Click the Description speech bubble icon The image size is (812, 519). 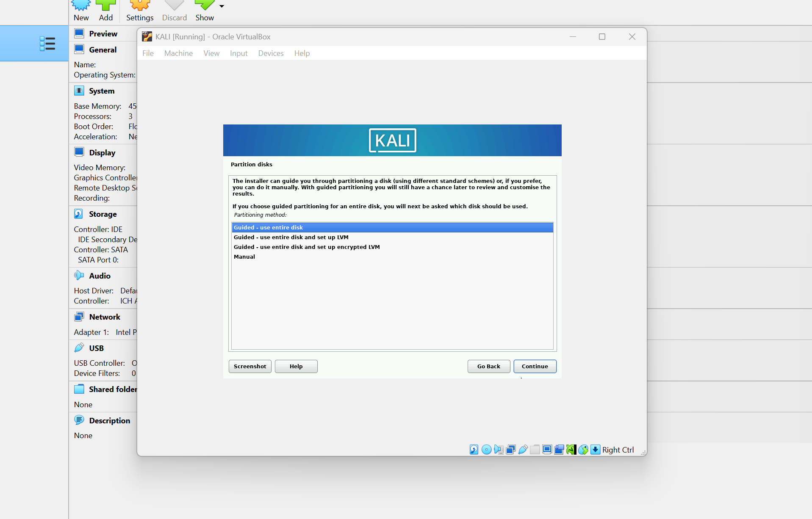(79, 420)
